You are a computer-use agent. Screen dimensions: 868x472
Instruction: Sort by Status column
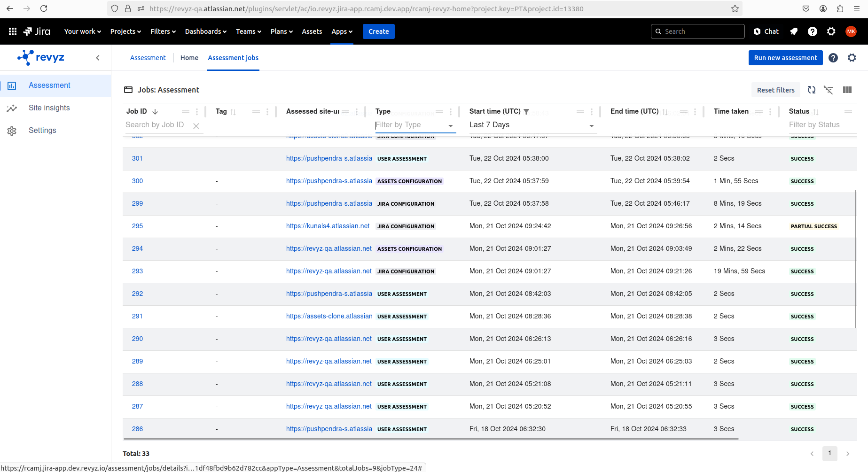pos(816,112)
